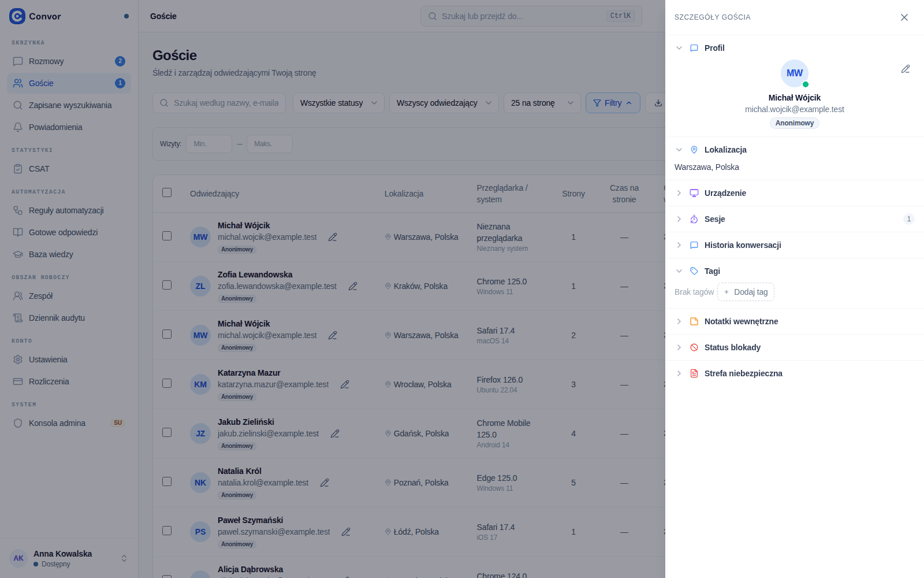This screenshot has height=578, width=924.
Task: Open Zapisane wyszukiwania menu item
Action: [69, 105]
